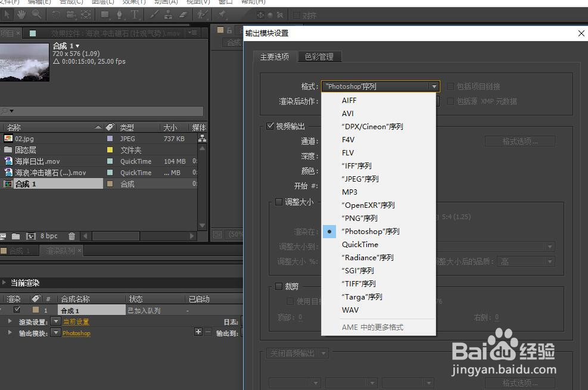Toggle render checkbox for 合成 1
The height and width of the screenshot is (390, 588).
[17, 310]
